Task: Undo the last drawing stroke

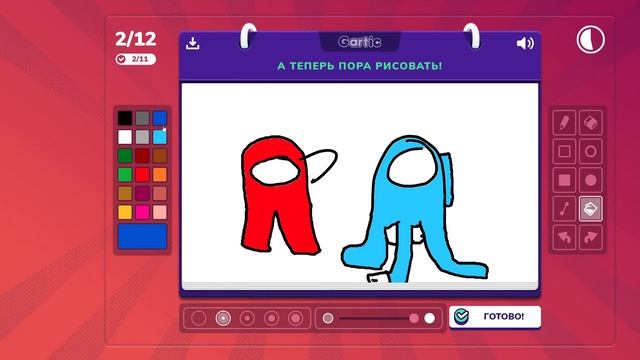Action: coord(564,237)
